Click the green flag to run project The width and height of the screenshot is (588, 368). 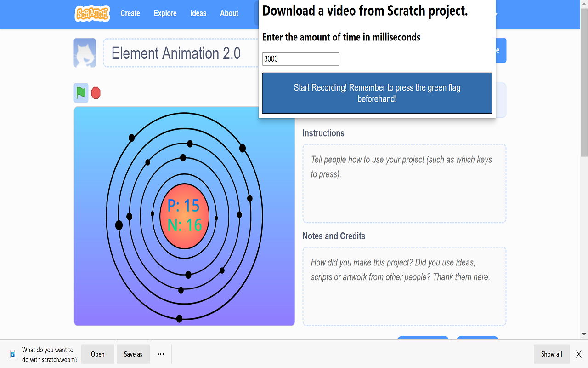[81, 93]
